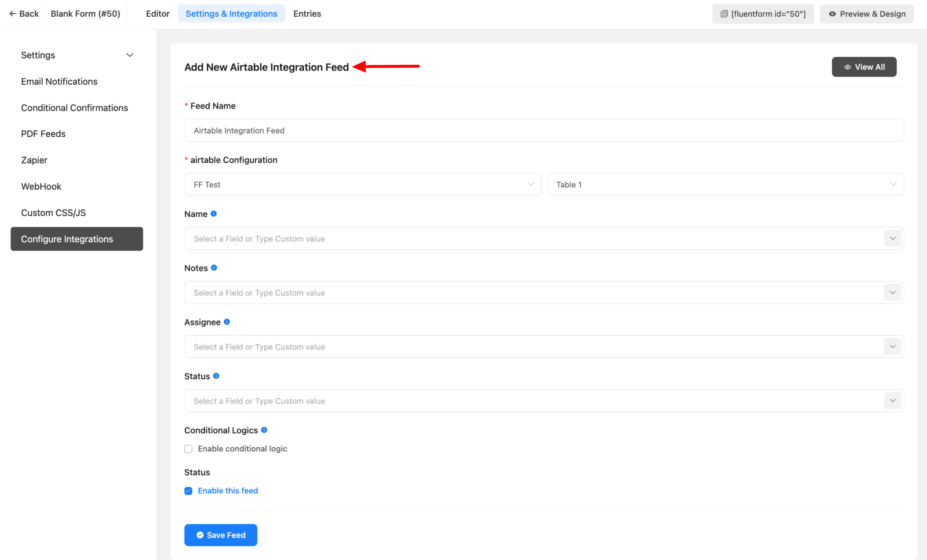This screenshot has width=927, height=560.
Task: Click the Status info icon
Action: [217, 375]
